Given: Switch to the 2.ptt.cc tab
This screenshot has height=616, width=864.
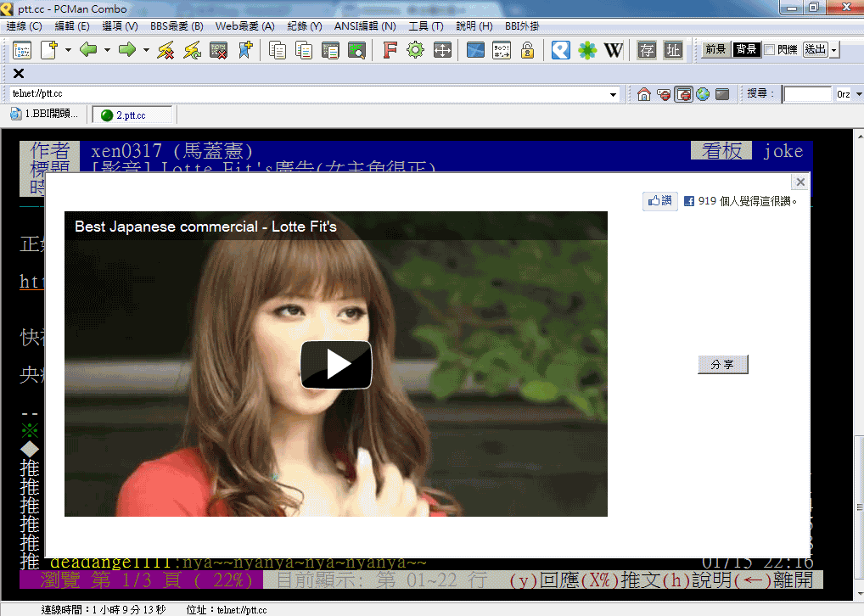Looking at the screenshot, I should 132,115.
